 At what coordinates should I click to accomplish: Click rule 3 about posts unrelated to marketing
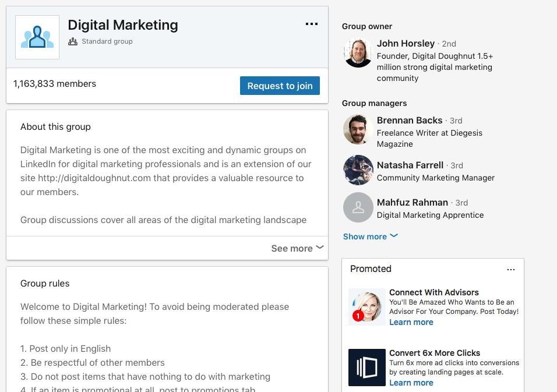coord(145,376)
